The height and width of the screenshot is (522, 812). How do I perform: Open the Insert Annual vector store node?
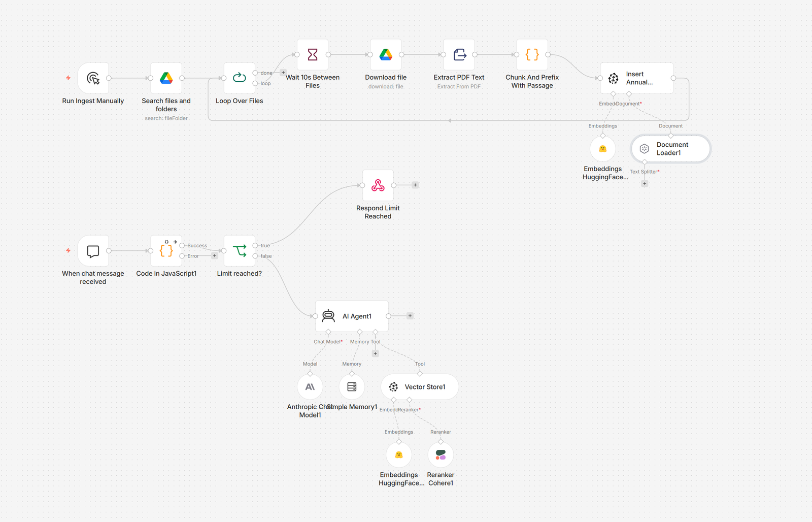636,78
